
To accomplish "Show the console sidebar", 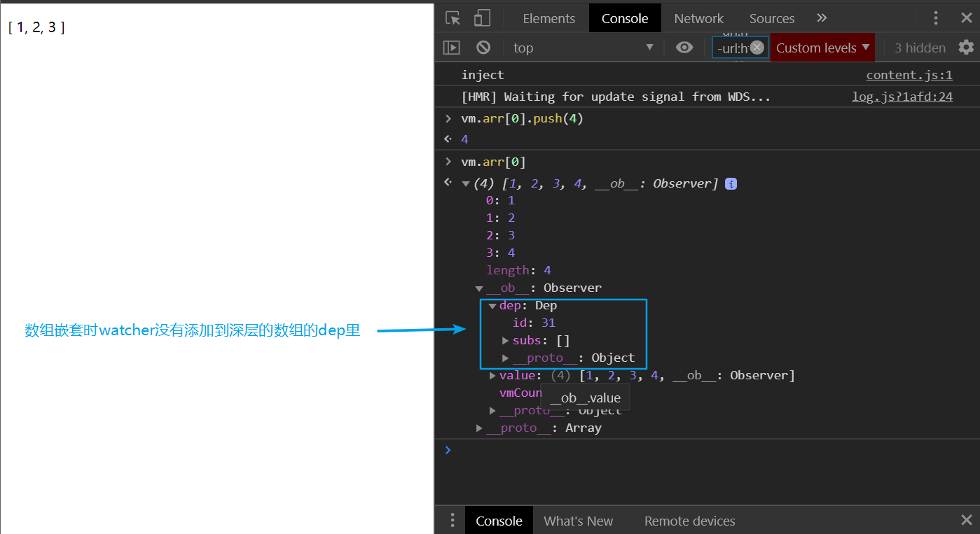I will (452, 48).
